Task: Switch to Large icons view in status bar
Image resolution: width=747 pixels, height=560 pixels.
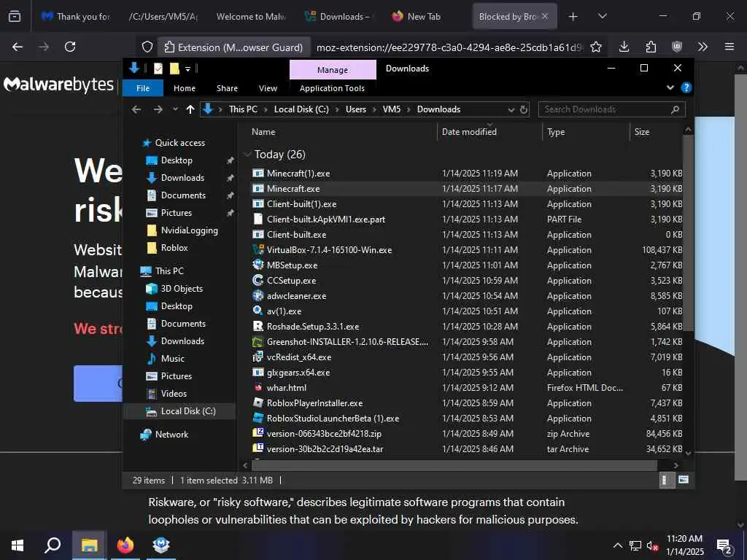Action: 683,480
